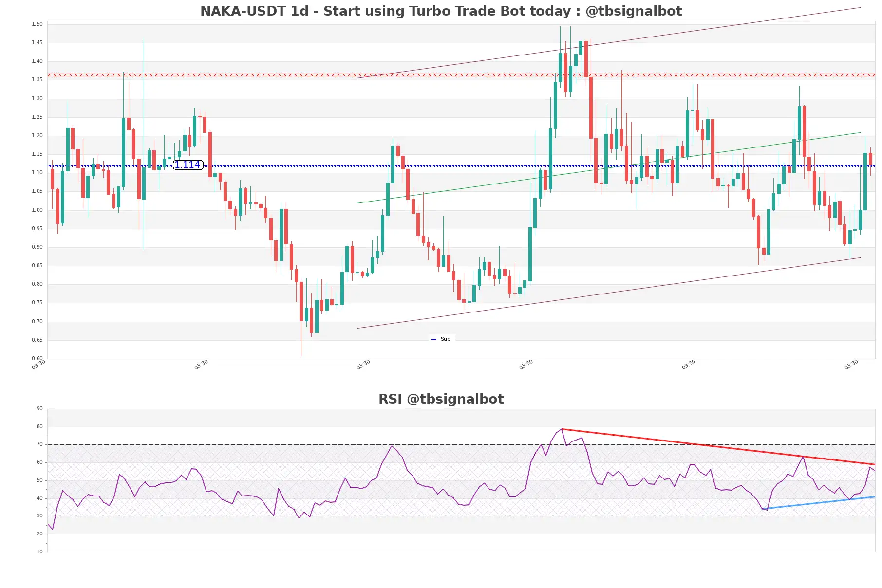
Task: Click the RSI axis label 50
Action: (x=39, y=480)
